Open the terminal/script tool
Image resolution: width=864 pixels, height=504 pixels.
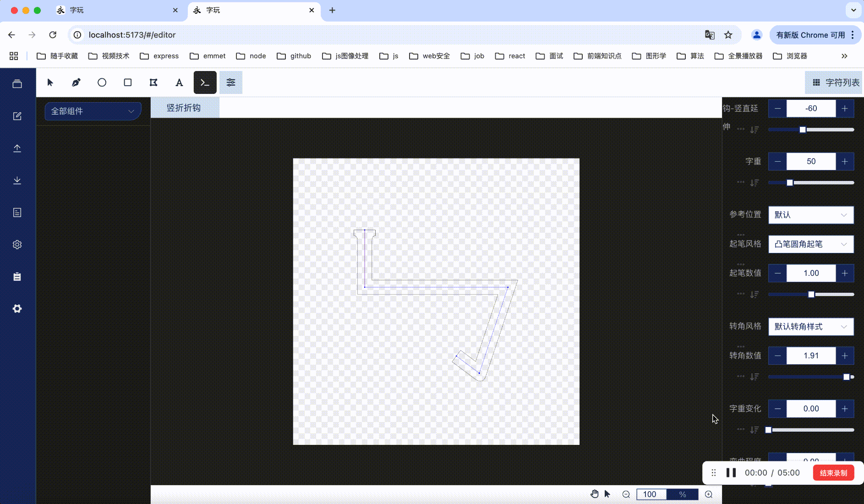(x=205, y=82)
